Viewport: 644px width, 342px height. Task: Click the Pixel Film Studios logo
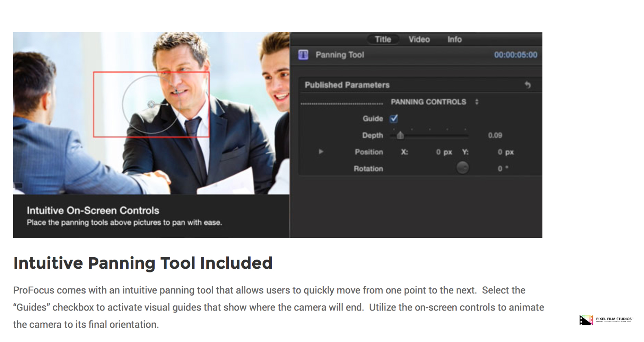click(606, 320)
